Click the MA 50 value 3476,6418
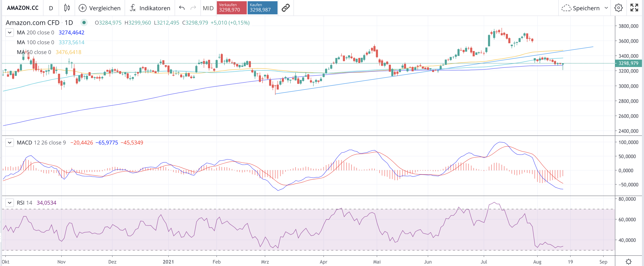 tap(68, 52)
